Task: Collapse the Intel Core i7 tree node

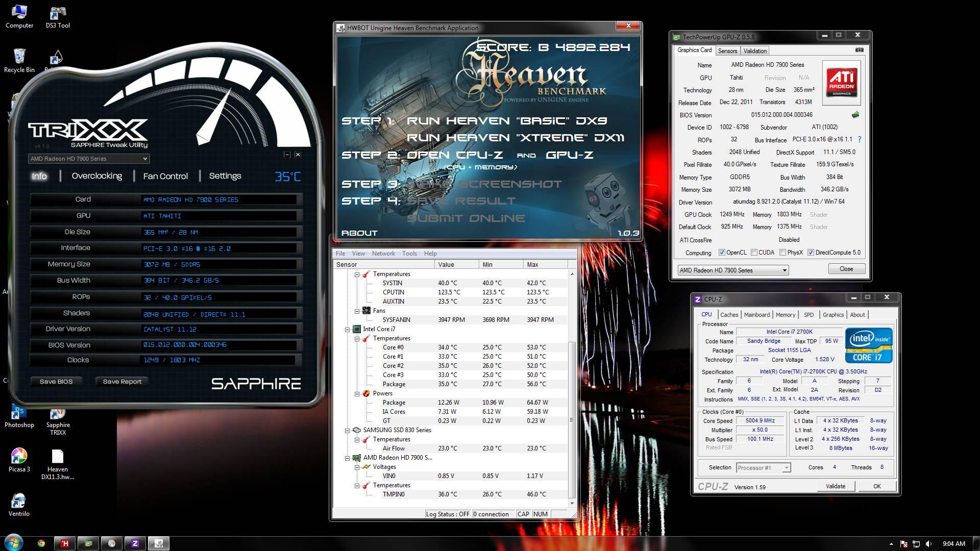Action: 348,330
